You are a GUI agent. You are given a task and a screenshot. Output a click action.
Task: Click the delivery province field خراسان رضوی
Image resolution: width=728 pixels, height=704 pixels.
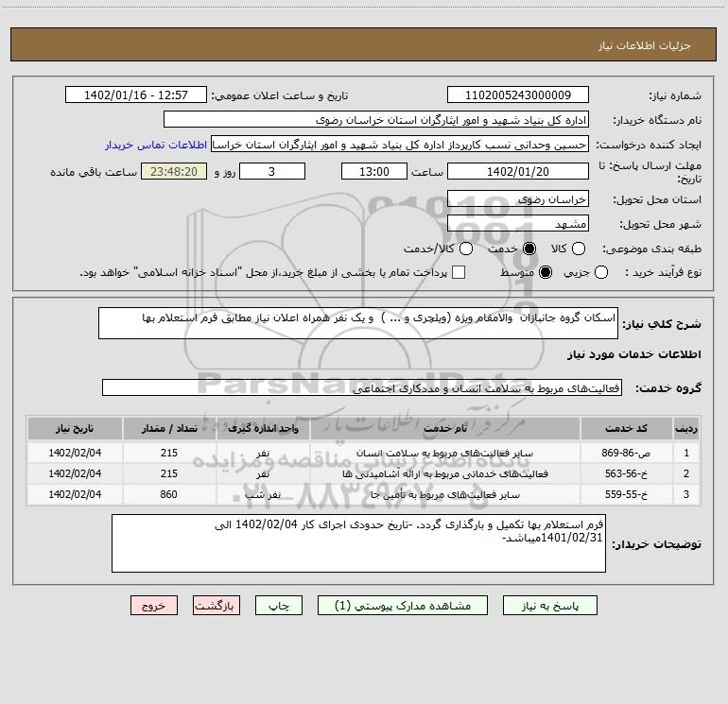click(518, 199)
